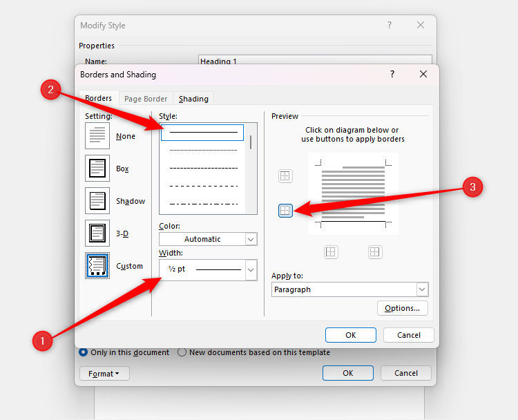Expand the Width dropdown showing ½ pt

[x=208, y=270]
